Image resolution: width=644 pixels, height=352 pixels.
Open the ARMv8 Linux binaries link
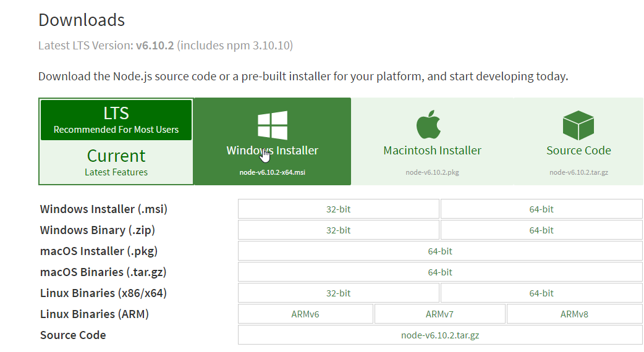coord(574,314)
